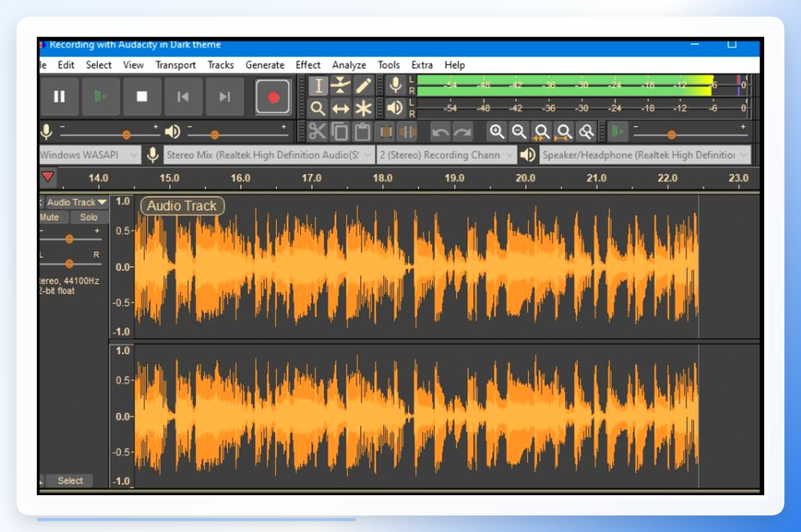Image resolution: width=801 pixels, height=532 pixels.
Task: Click the Copy icon
Action: (x=340, y=132)
